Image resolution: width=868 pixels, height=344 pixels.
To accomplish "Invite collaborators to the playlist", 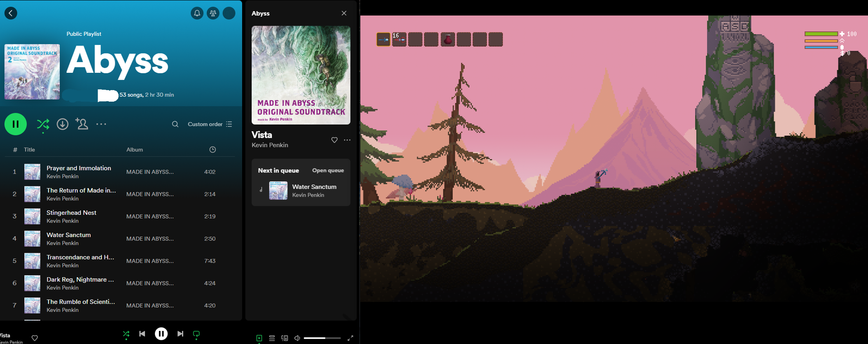I will [82, 124].
